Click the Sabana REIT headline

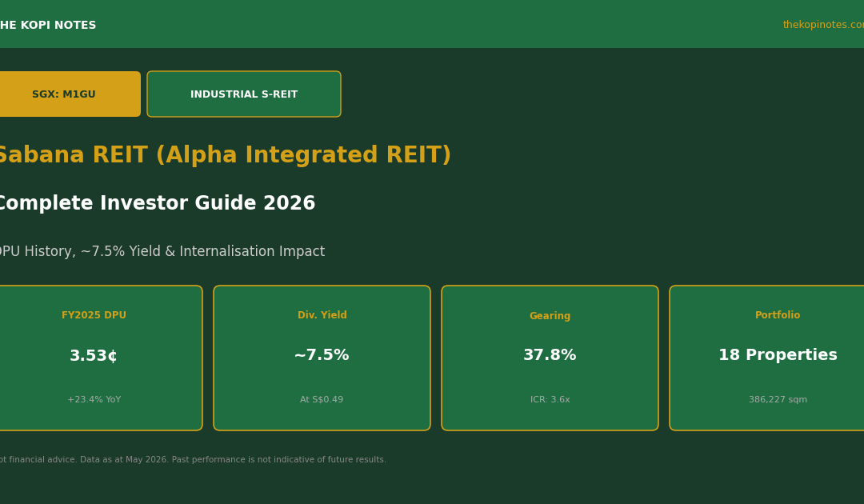click(224, 155)
